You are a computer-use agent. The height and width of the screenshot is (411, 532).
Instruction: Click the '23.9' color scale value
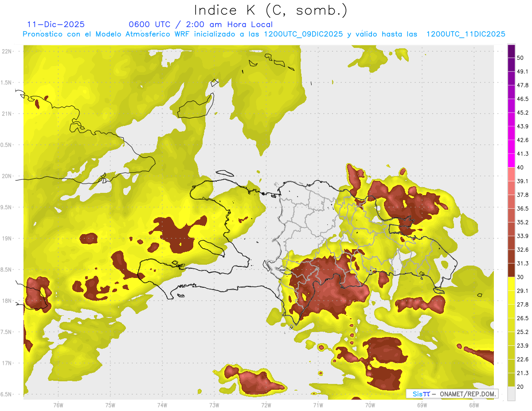pyautogui.click(x=523, y=346)
